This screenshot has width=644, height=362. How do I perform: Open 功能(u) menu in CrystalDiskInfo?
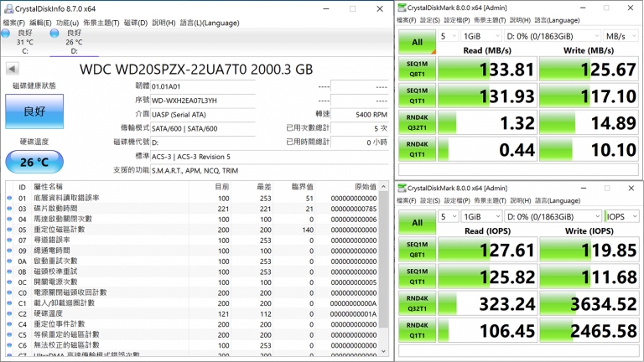point(67,23)
